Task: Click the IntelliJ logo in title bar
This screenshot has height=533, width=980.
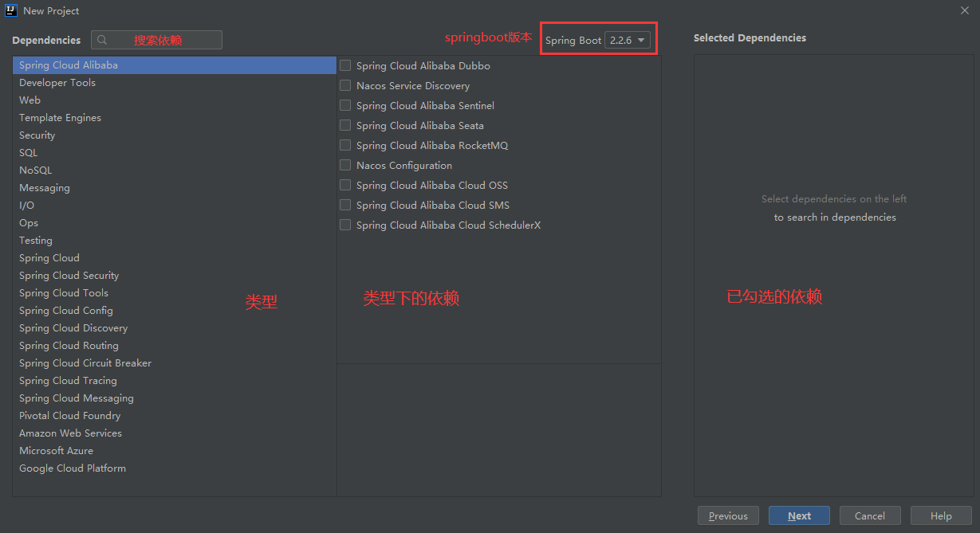Action: (10, 10)
